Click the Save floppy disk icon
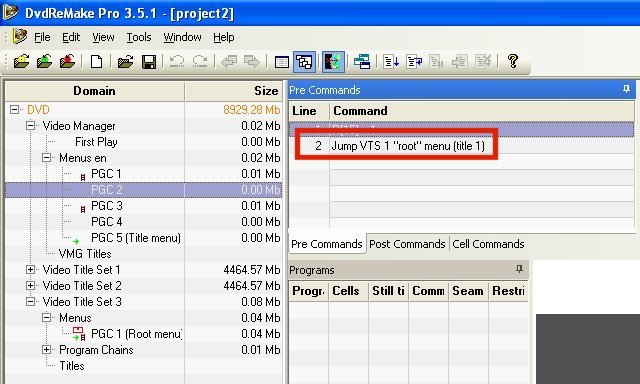The width and height of the screenshot is (640, 384). point(149,62)
